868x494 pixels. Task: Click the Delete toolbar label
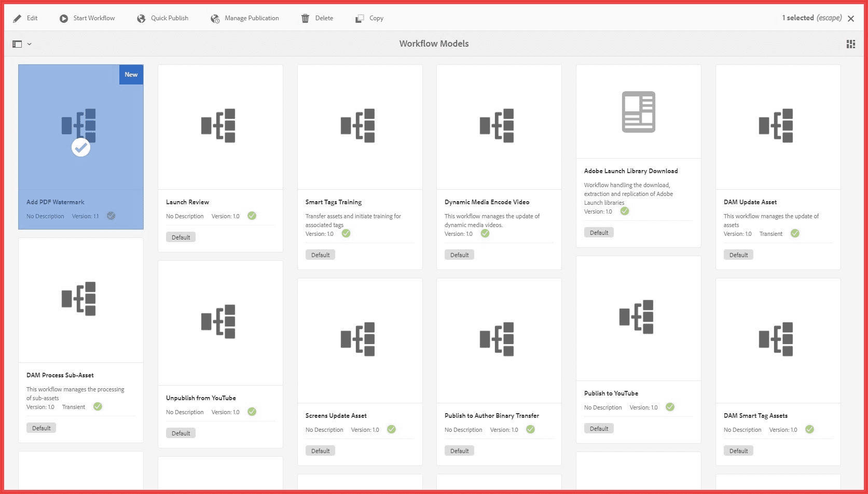point(324,18)
